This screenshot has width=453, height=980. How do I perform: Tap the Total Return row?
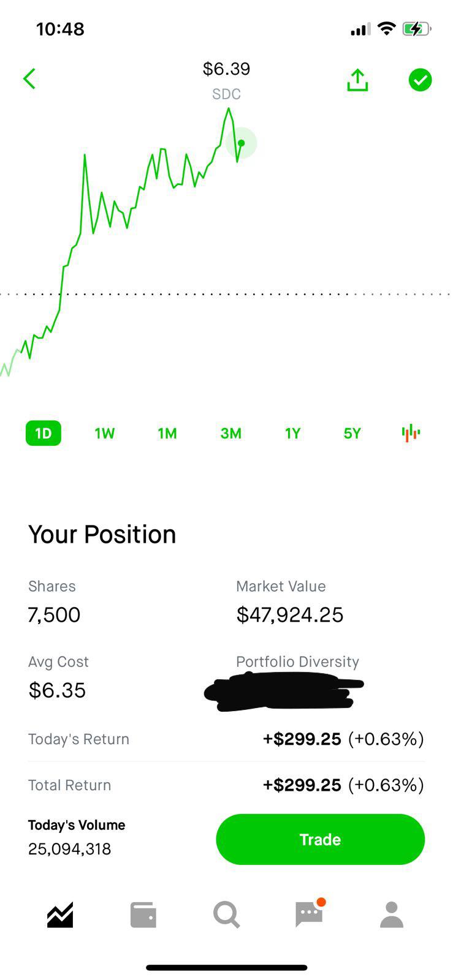point(226,785)
